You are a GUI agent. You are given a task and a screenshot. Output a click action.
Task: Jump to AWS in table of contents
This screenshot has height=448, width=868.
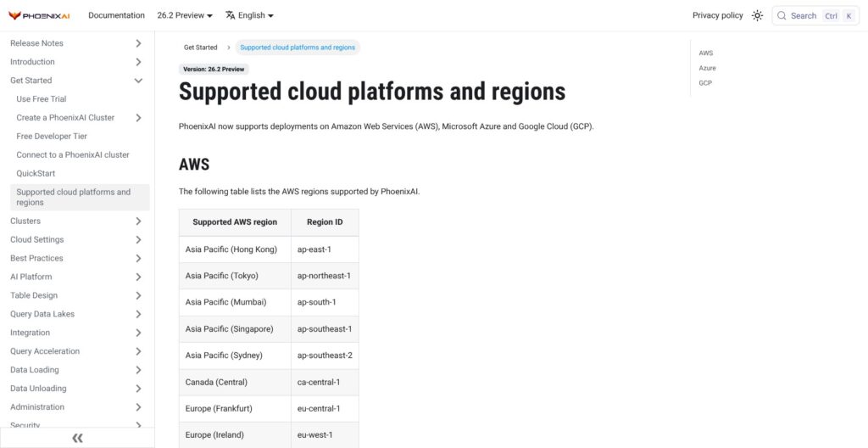tap(706, 53)
